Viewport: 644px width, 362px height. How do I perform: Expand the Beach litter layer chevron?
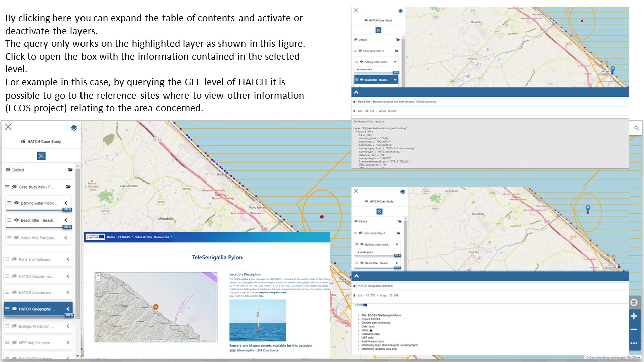[66, 220]
